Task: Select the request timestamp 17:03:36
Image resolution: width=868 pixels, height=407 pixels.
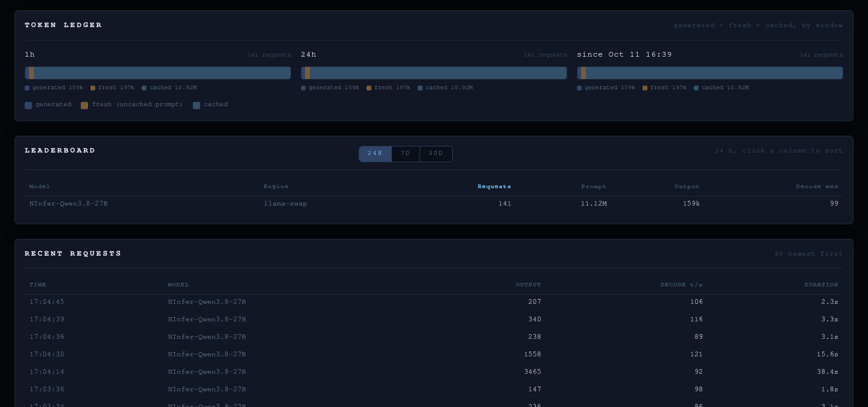Action: tap(47, 390)
